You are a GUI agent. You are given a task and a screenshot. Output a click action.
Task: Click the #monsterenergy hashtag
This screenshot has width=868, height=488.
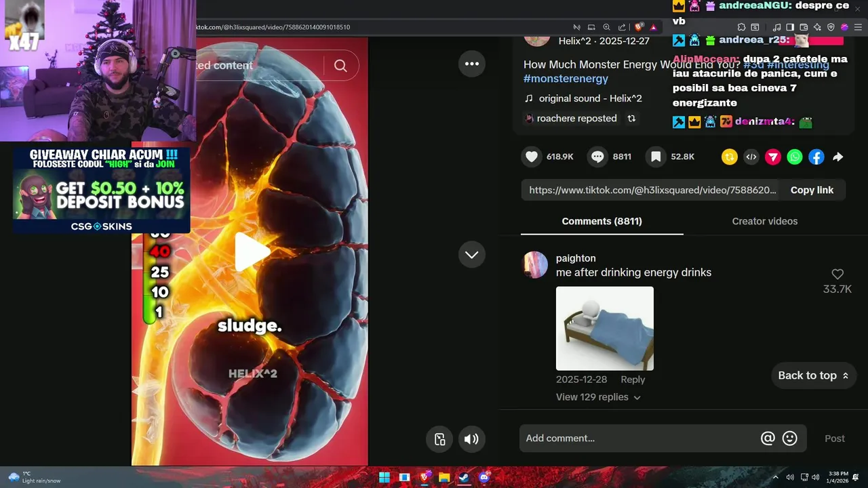pos(566,79)
